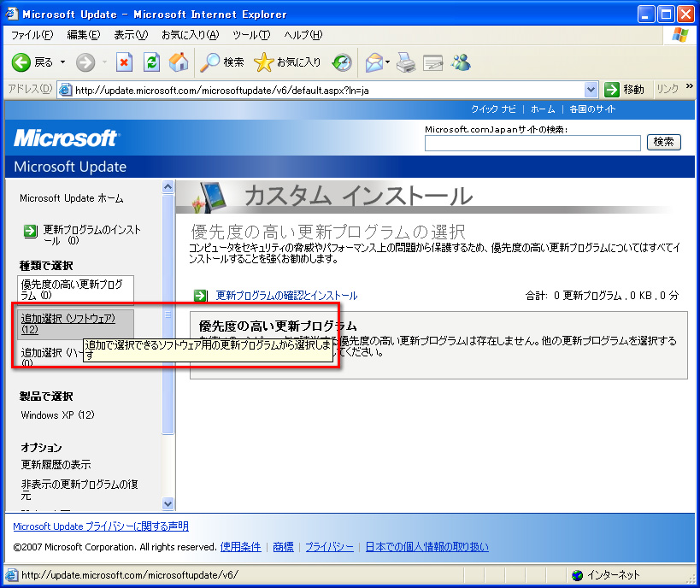Open the Back button history dropdown arrow
700x588 pixels.
[62, 62]
